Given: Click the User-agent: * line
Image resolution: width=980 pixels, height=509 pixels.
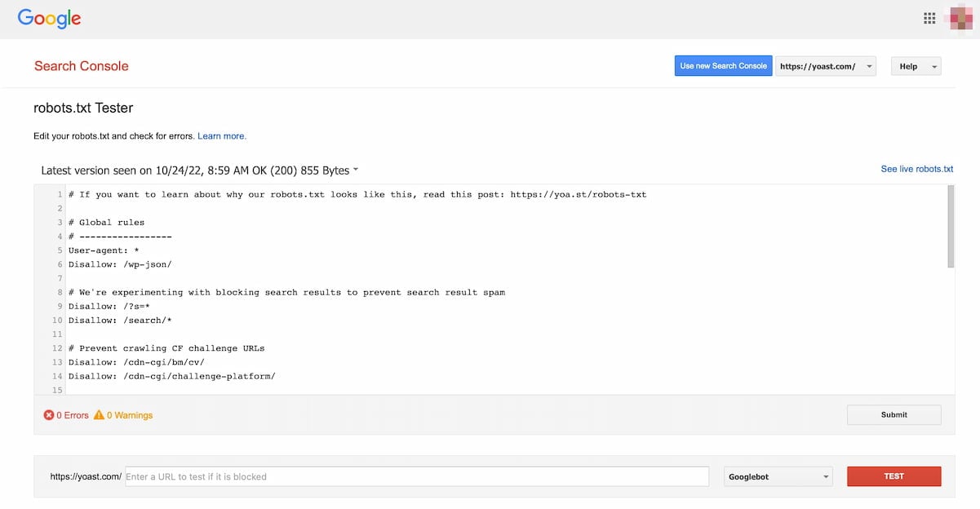Looking at the screenshot, I should pyautogui.click(x=104, y=250).
